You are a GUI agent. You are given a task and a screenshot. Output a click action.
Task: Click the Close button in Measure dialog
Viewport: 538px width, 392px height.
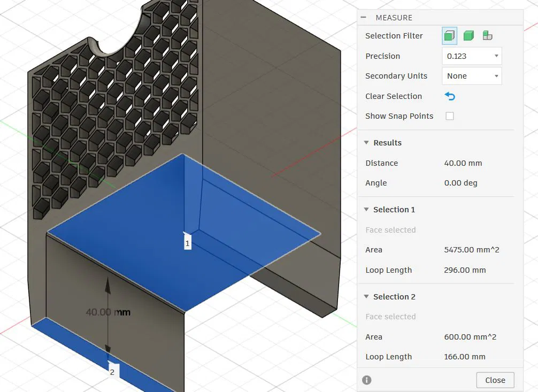tap(495, 380)
